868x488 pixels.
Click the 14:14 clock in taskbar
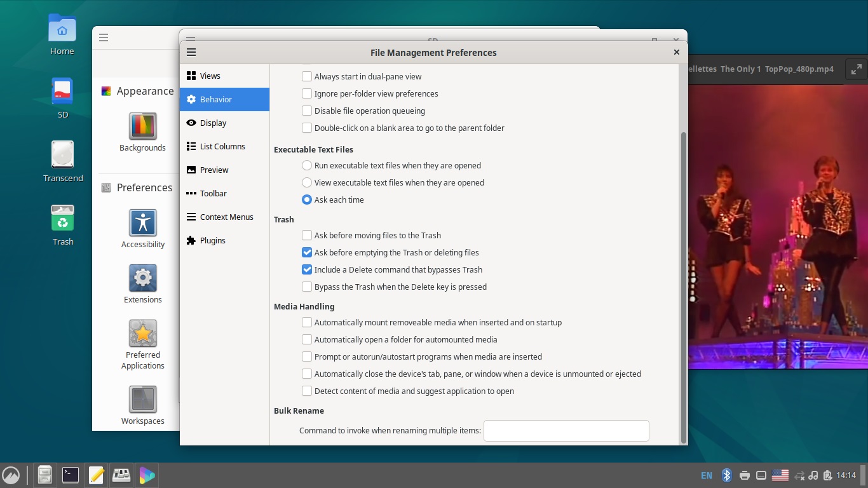[x=846, y=475]
